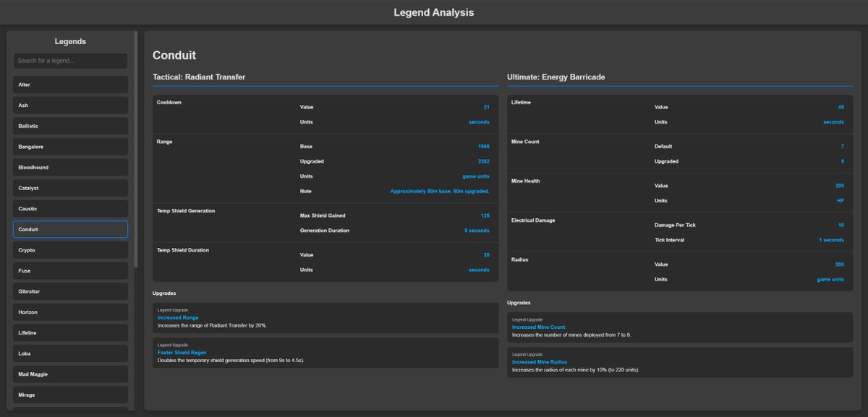The height and width of the screenshot is (417, 868).
Task: Click the Lifetime label
Action: point(521,102)
